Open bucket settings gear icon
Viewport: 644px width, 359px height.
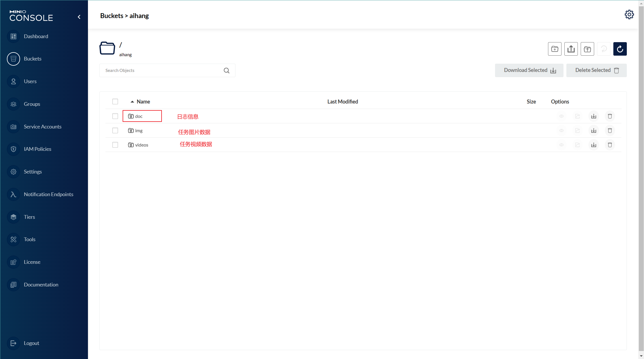(x=629, y=14)
